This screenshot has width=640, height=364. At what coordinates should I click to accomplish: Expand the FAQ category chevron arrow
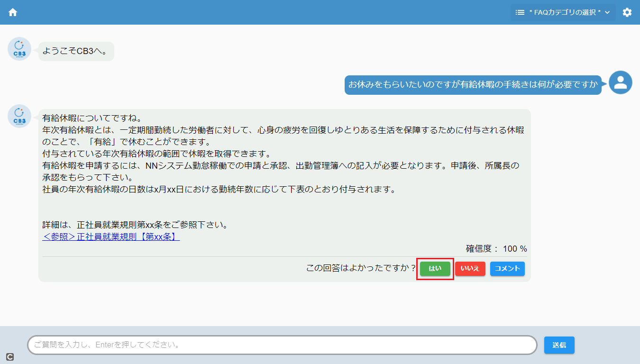pos(607,12)
